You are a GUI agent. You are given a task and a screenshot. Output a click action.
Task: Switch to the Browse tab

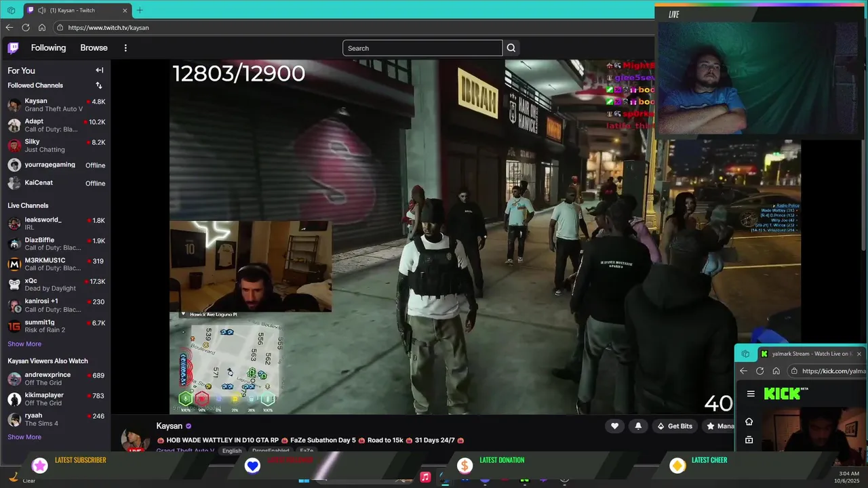[94, 47]
